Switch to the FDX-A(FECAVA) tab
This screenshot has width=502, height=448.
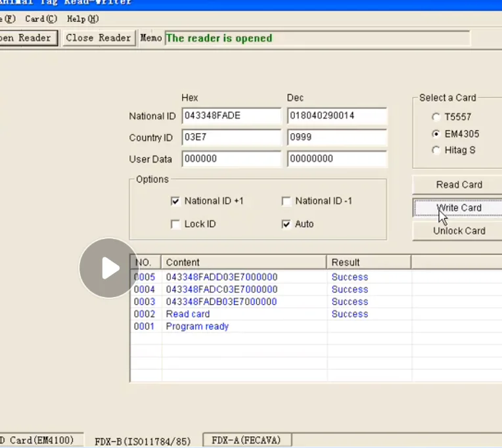coord(247,440)
